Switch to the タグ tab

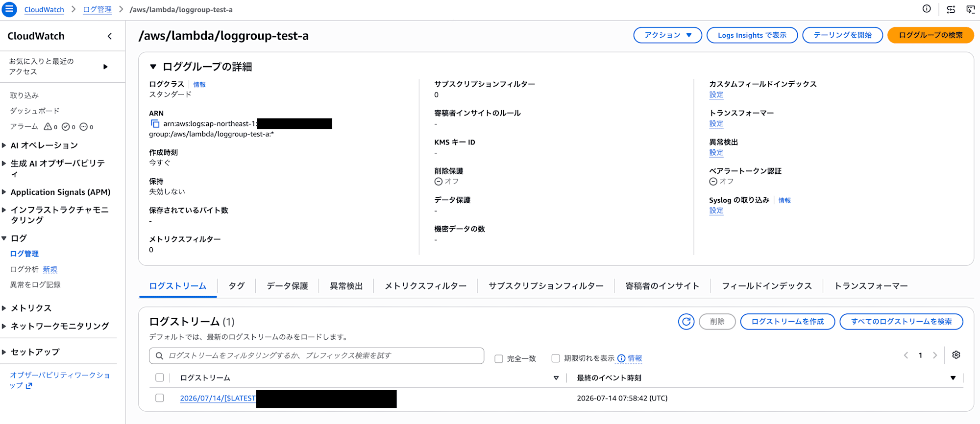(237, 286)
